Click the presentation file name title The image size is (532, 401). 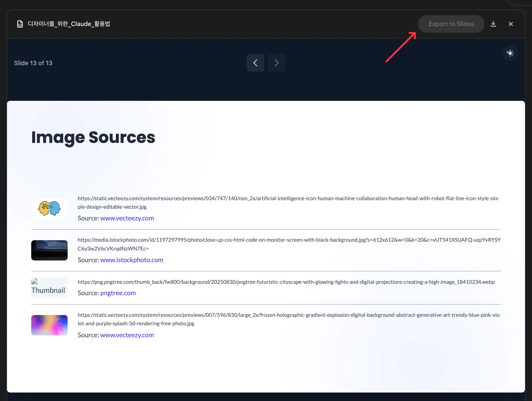[69, 24]
